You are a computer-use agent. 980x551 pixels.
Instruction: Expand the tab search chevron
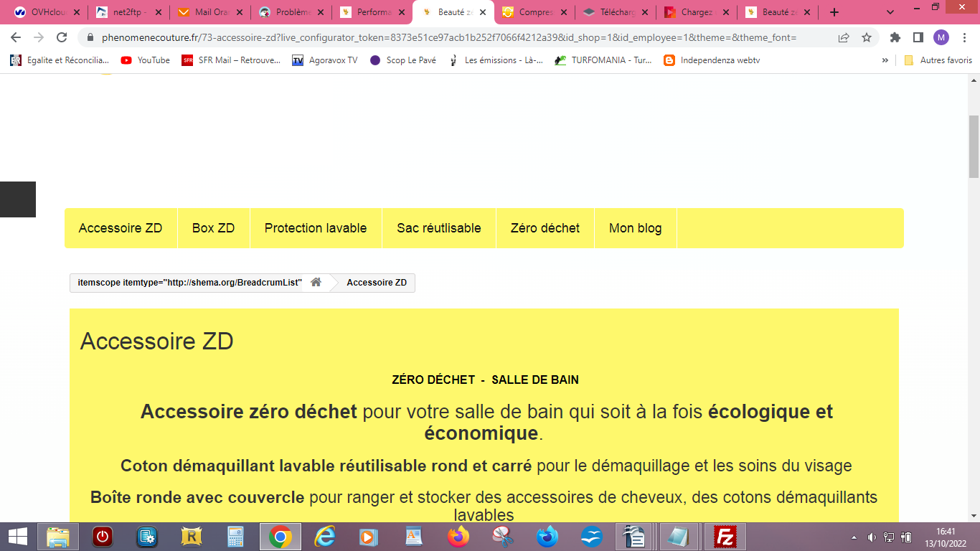pyautogui.click(x=891, y=12)
